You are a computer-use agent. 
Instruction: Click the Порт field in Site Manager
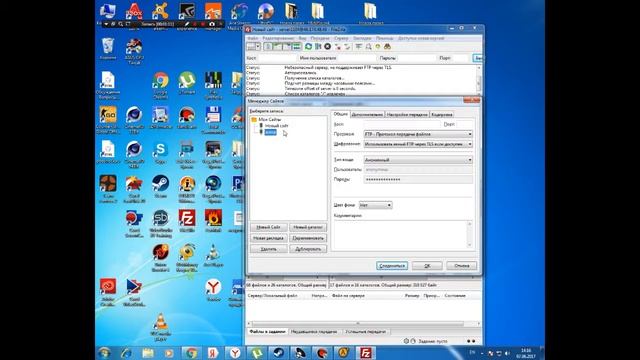tap(465, 124)
